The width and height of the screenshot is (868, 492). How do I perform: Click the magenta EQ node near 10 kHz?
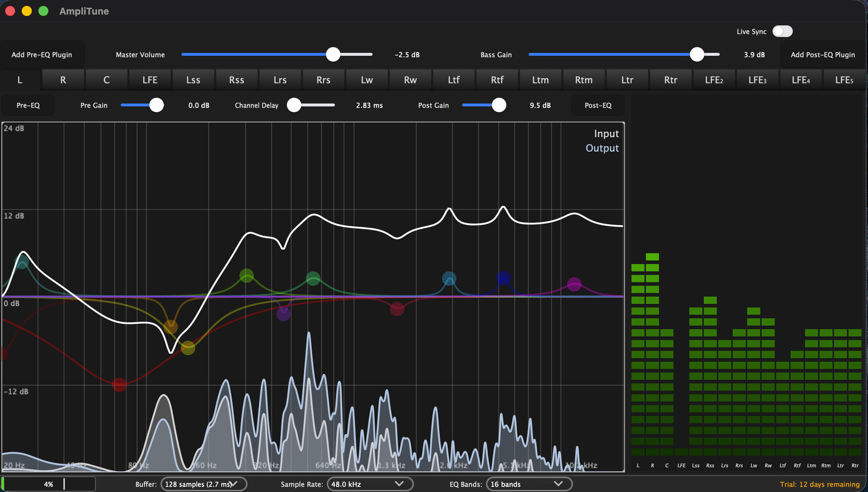click(574, 284)
